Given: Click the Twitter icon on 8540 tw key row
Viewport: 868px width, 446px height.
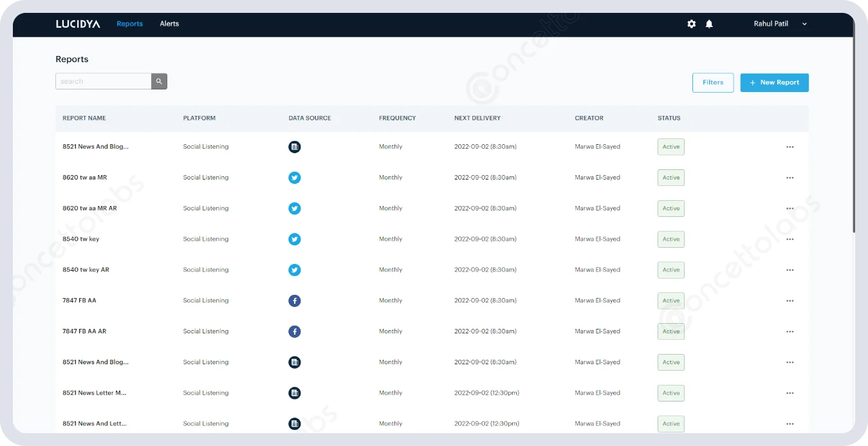Looking at the screenshot, I should tap(295, 239).
